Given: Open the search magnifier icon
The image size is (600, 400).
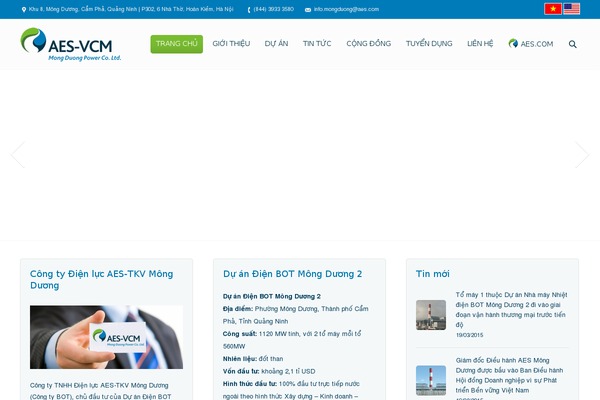Looking at the screenshot, I should [x=572, y=44].
